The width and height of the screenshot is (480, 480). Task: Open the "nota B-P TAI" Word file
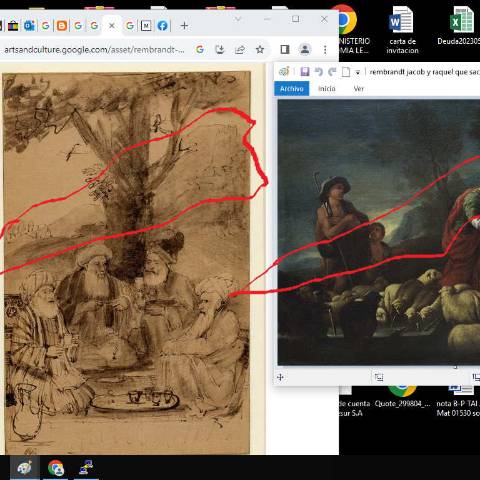pos(458,402)
